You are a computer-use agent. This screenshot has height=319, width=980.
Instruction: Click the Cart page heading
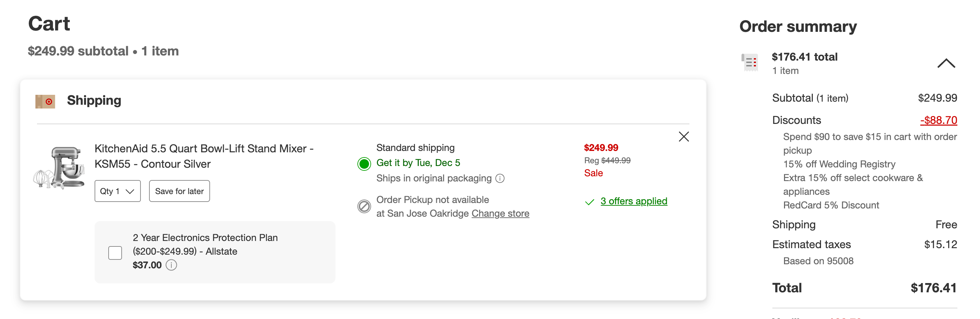click(x=50, y=24)
